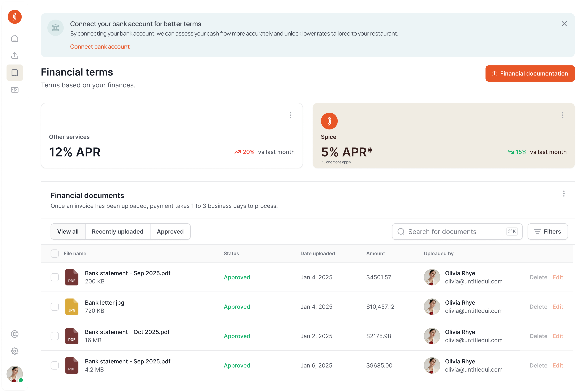Open the settings gear in sidebar
The image size is (588, 392).
point(14,351)
